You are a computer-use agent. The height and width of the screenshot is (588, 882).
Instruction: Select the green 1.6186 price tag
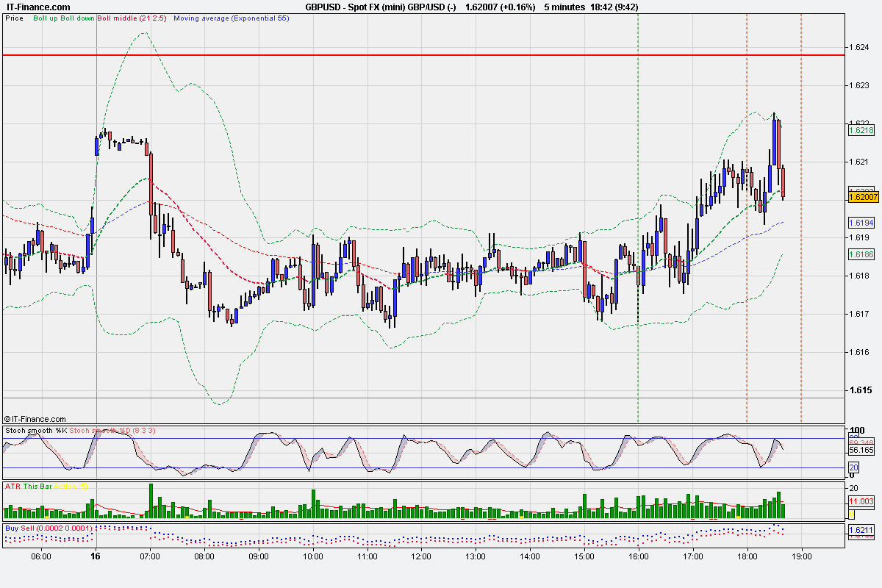pyautogui.click(x=861, y=254)
